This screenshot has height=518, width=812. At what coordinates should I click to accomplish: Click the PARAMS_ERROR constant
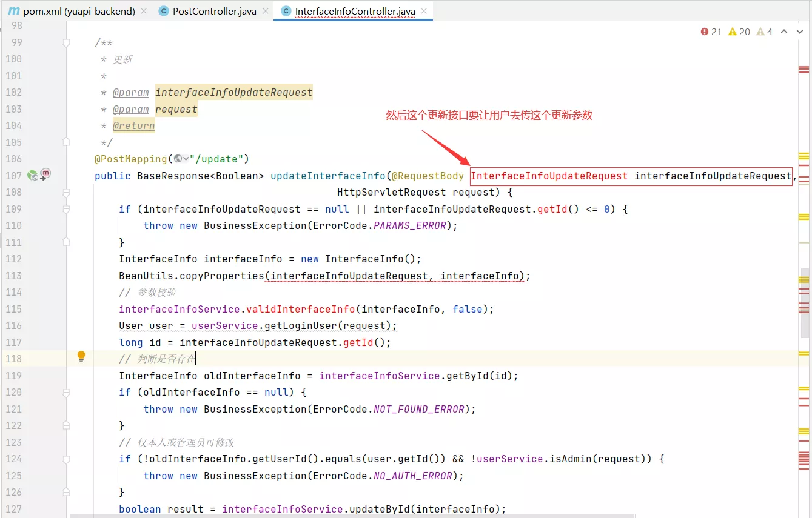click(409, 225)
